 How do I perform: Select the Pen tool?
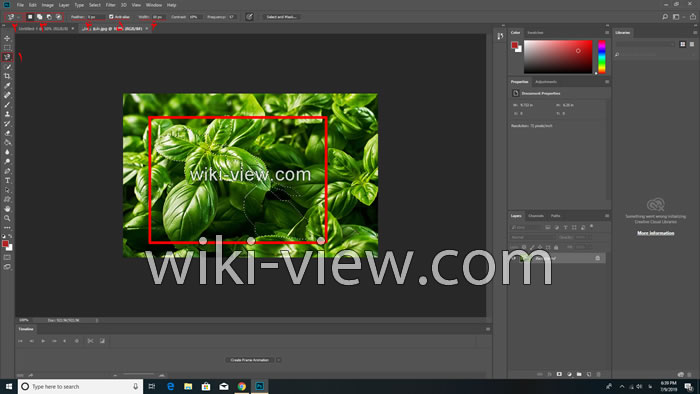7,171
